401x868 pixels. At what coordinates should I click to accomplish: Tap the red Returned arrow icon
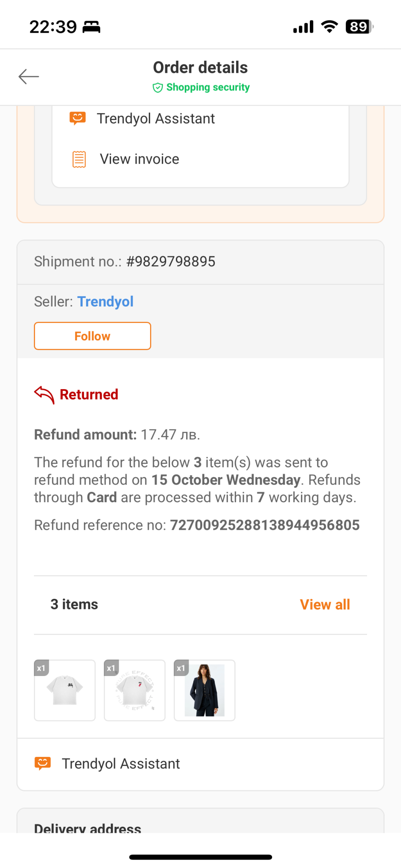coord(44,395)
